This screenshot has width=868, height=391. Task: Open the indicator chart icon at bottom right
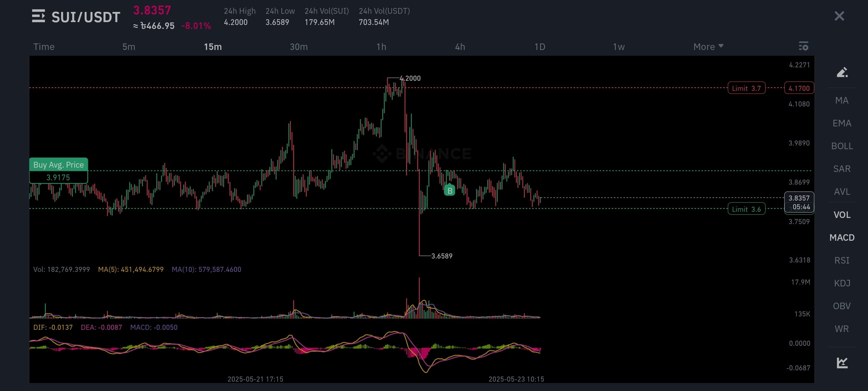(x=842, y=362)
